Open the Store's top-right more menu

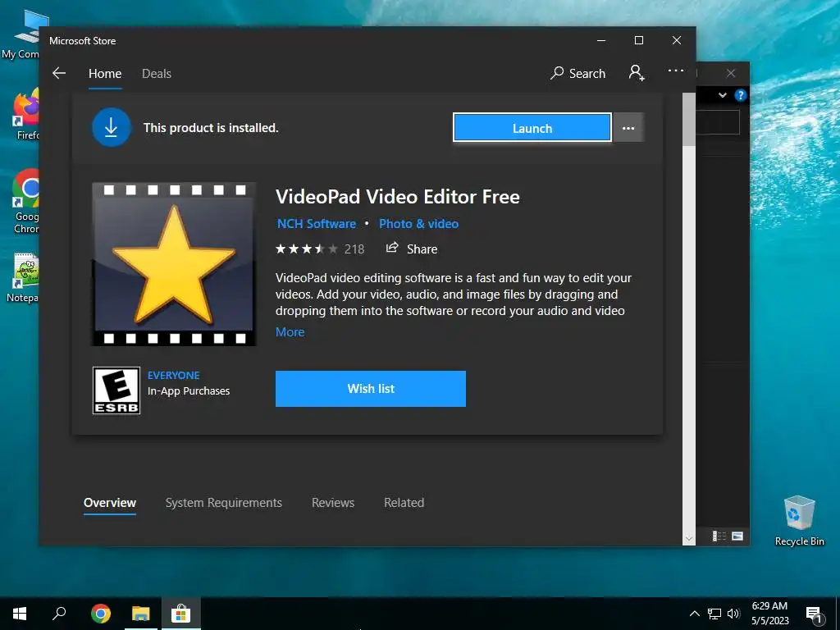point(676,71)
